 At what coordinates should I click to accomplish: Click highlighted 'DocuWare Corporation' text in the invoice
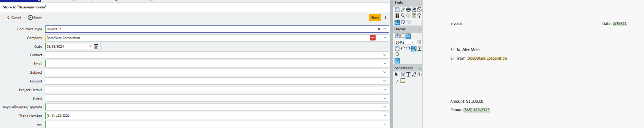click(487, 58)
